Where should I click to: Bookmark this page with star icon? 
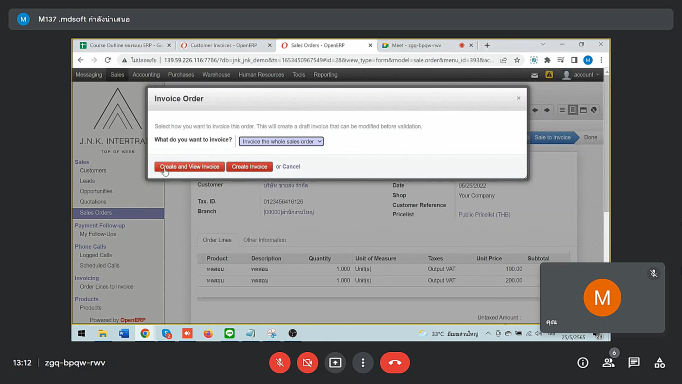pyautogui.click(x=517, y=60)
